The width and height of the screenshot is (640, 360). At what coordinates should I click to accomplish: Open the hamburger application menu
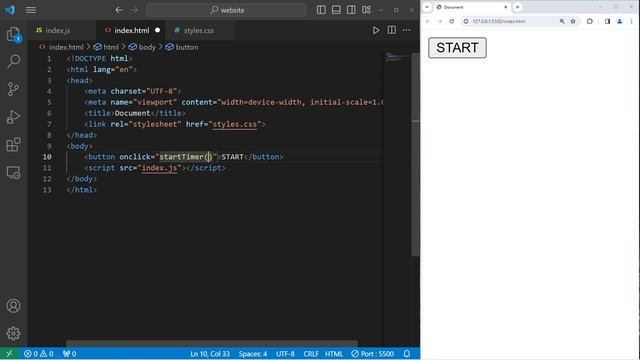(x=31, y=10)
